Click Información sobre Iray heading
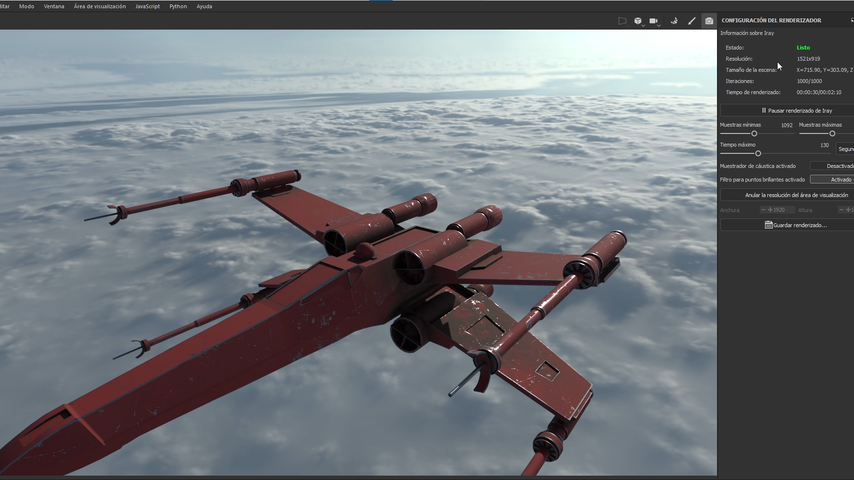Screen dimensions: 854x480 tap(747, 33)
